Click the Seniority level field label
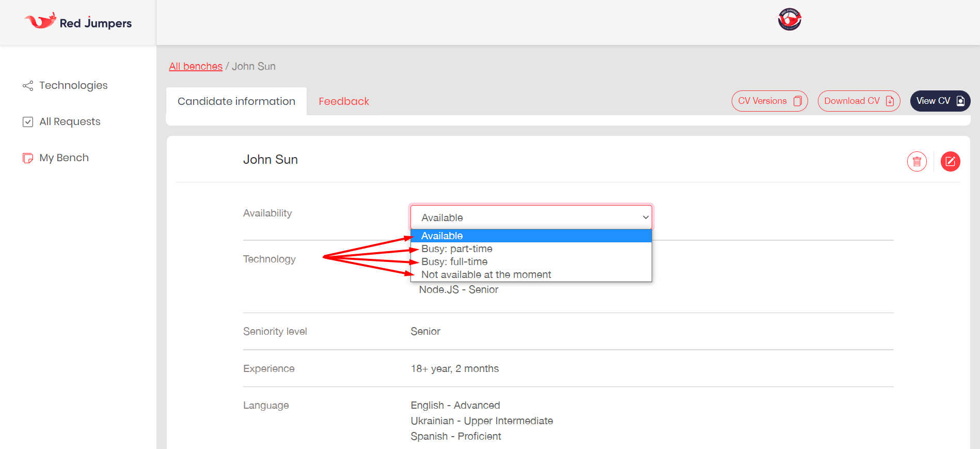The image size is (980, 449). coord(275,331)
